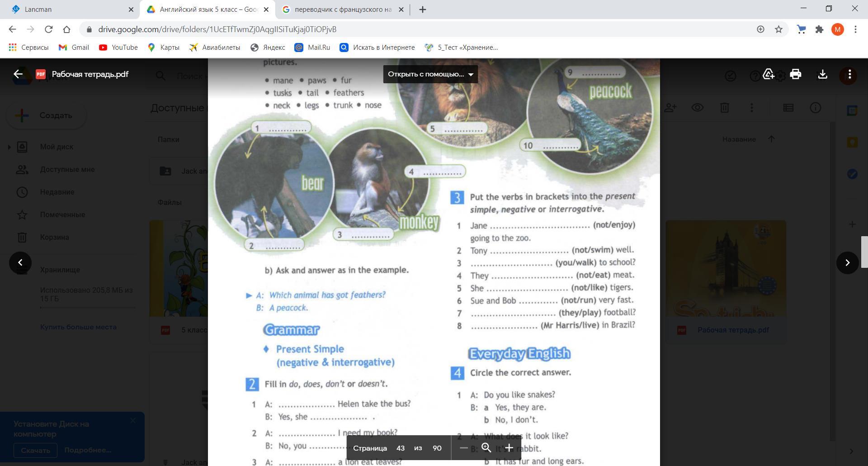This screenshot has height=466, width=868.
Task: Download the PDF file
Action: point(823,74)
